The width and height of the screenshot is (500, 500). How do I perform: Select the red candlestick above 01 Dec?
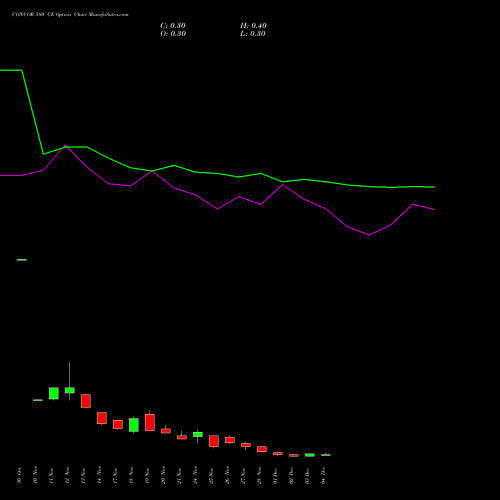[278, 453]
